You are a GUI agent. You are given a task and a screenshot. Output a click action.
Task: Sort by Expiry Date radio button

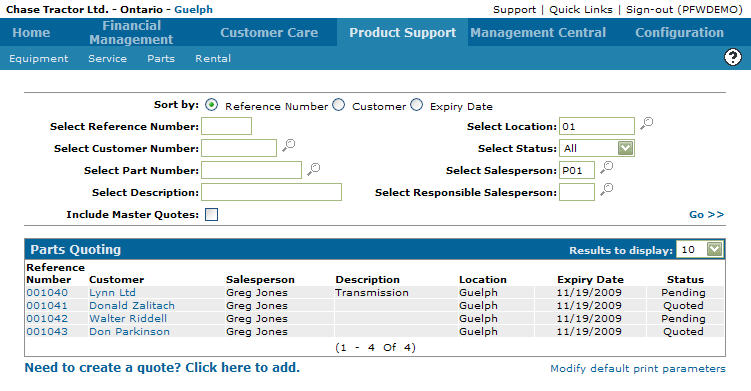coord(416,104)
